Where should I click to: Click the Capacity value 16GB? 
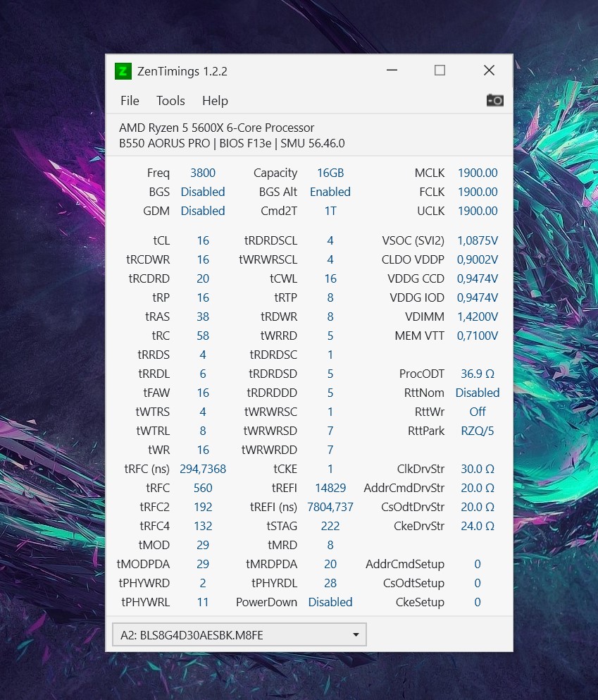[x=330, y=173]
